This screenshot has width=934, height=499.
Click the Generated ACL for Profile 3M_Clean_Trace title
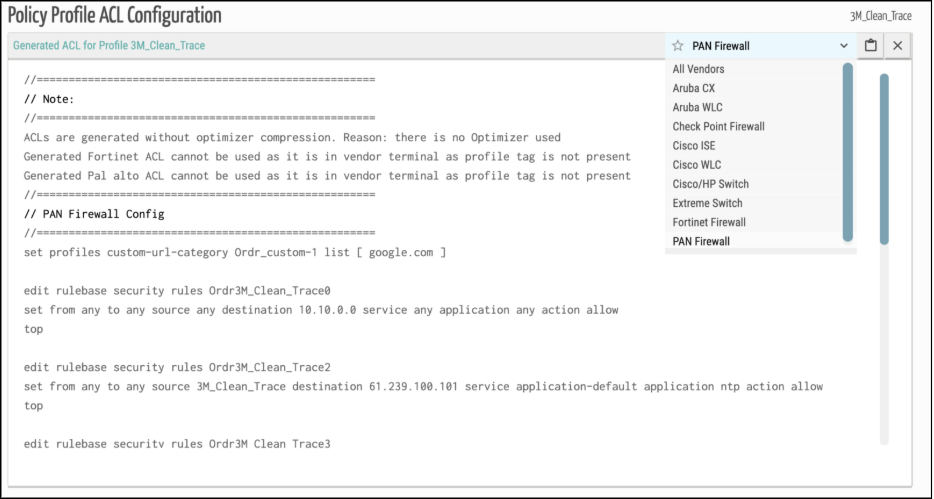tap(109, 46)
